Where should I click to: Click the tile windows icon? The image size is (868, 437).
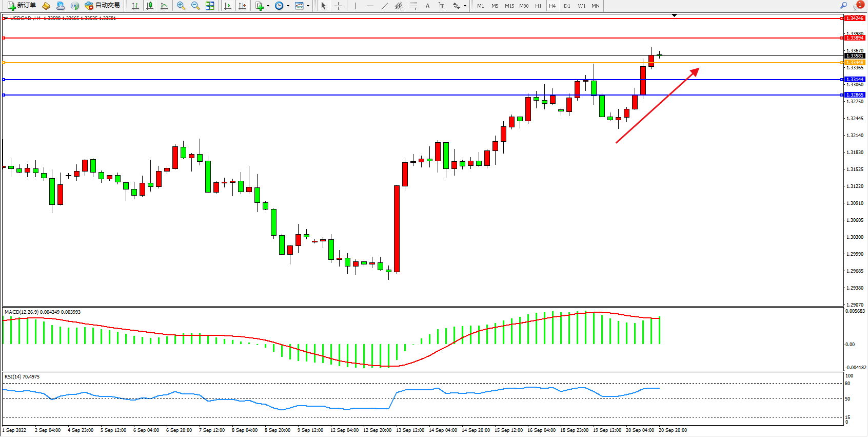(210, 6)
